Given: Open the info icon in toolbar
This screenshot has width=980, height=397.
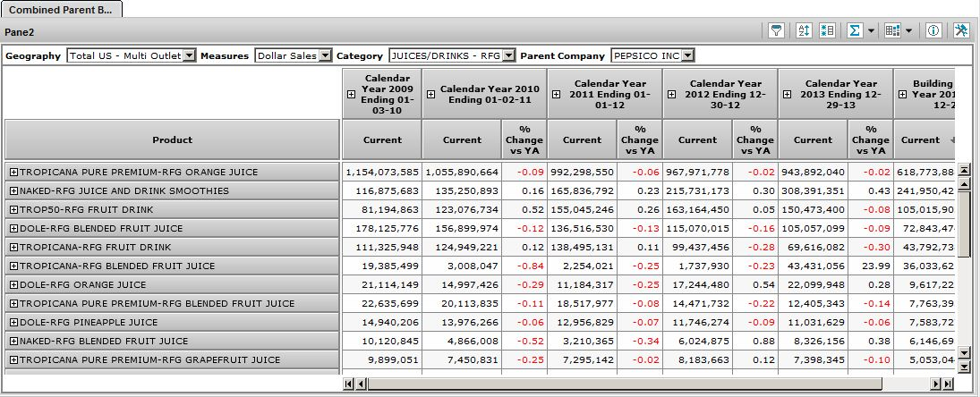Looking at the screenshot, I should click(933, 30).
